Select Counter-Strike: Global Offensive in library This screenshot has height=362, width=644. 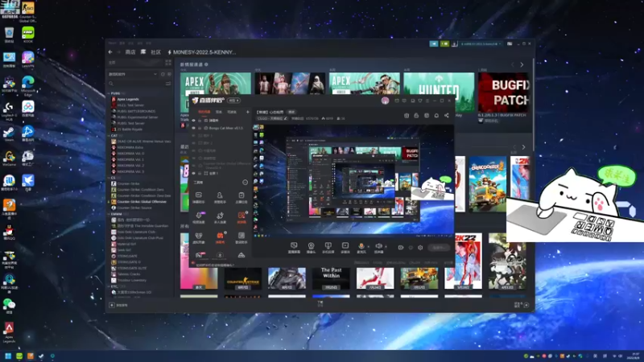(142, 202)
